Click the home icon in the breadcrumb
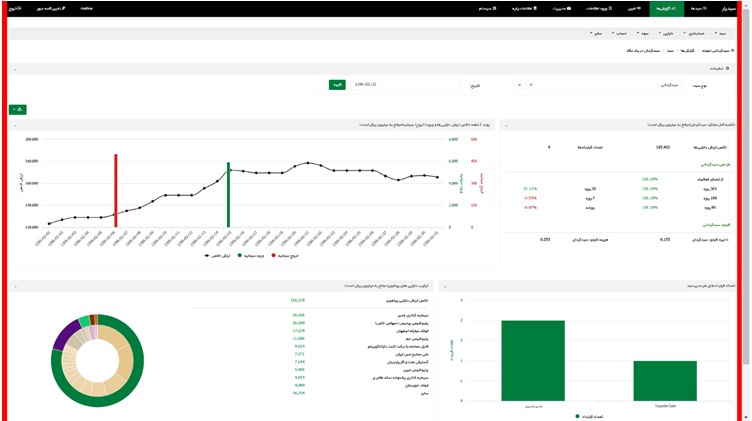The height and width of the screenshot is (421, 752). coord(732,50)
